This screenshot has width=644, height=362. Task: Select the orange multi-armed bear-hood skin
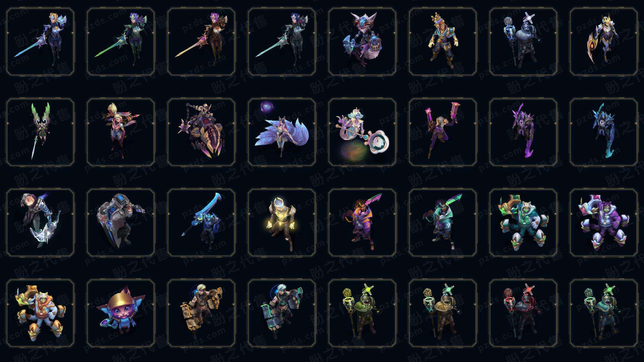pyautogui.click(x=40, y=313)
